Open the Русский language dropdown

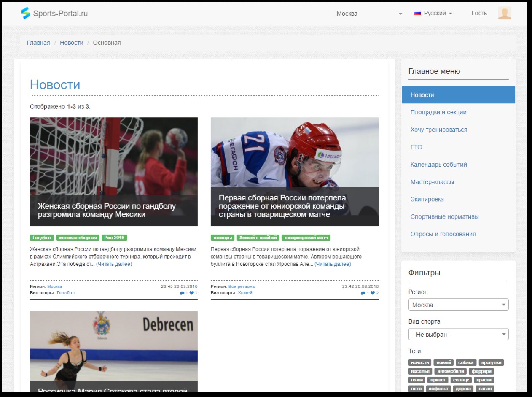pyautogui.click(x=433, y=13)
